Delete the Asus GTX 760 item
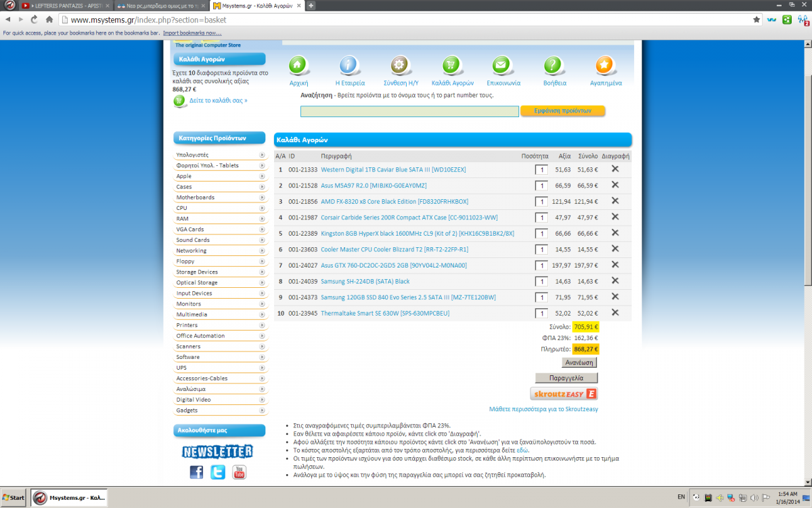812x508 pixels. coord(615,264)
